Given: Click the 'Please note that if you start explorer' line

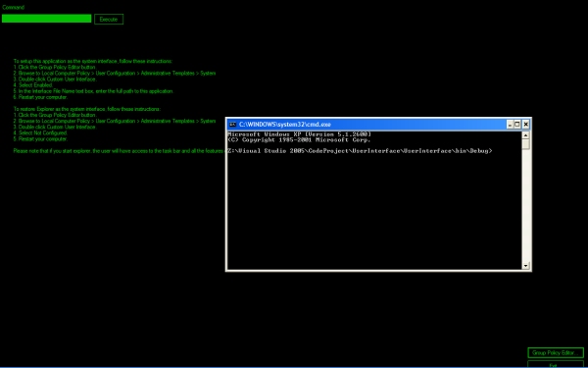Looking at the screenshot, I should click(x=119, y=151).
